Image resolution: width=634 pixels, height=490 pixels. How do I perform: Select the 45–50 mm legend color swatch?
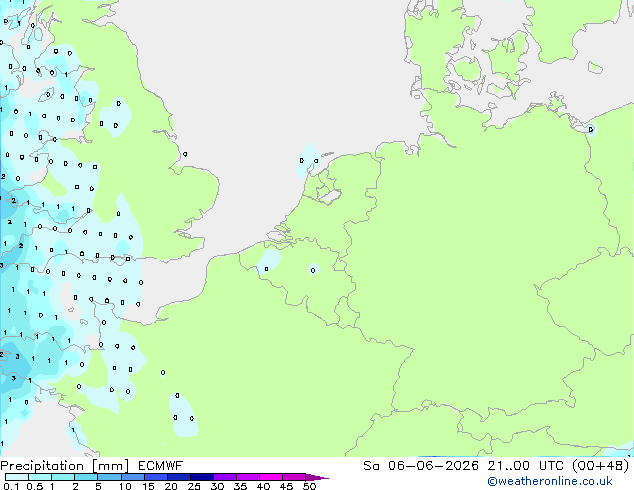point(294,477)
